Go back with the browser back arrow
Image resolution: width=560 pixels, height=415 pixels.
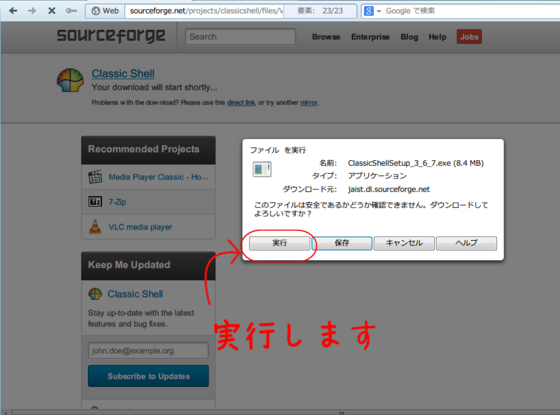13,11
